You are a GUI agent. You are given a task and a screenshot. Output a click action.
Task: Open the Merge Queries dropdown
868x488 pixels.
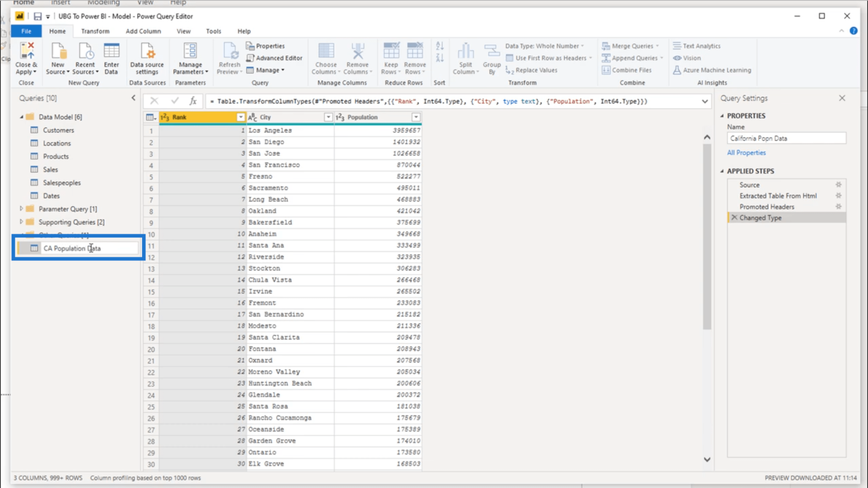pos(630,46)
